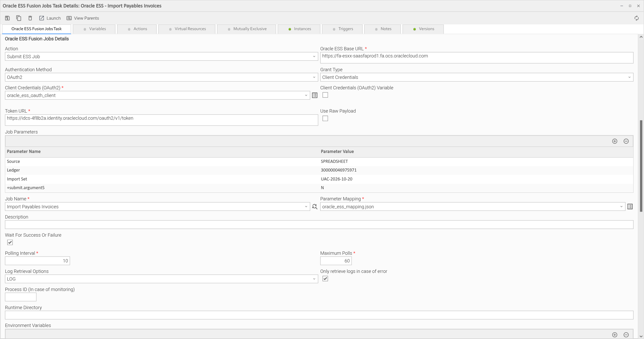Click the Polling Interval field
Viewport: 644px width, 339px height.
pyautogui.click(x=37, y=261)
